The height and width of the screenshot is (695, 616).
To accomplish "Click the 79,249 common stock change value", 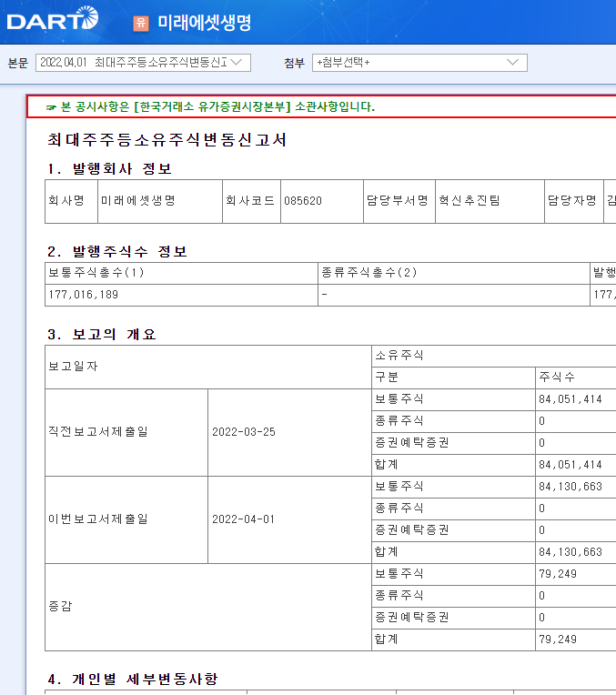I will point(558,574).
